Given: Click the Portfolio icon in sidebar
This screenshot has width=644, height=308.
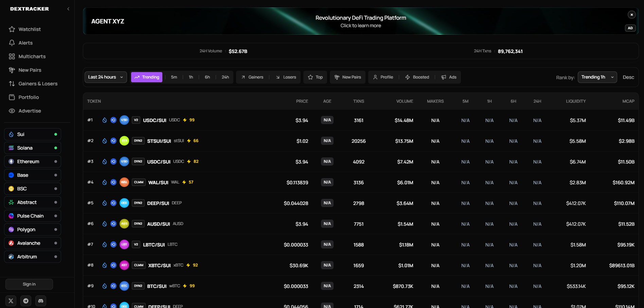Looking at the screenshot, I should (x=12, y=97).
